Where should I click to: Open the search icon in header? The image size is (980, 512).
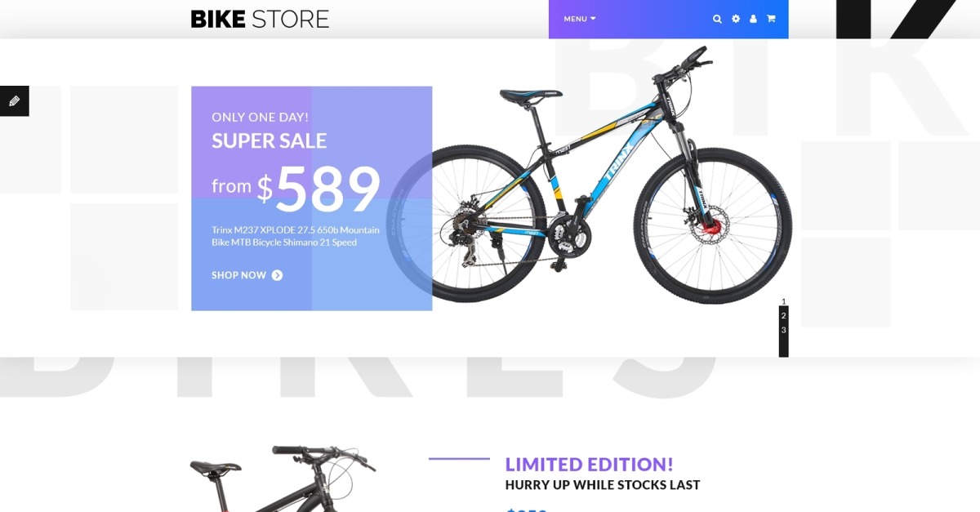(x=717, y=19)
